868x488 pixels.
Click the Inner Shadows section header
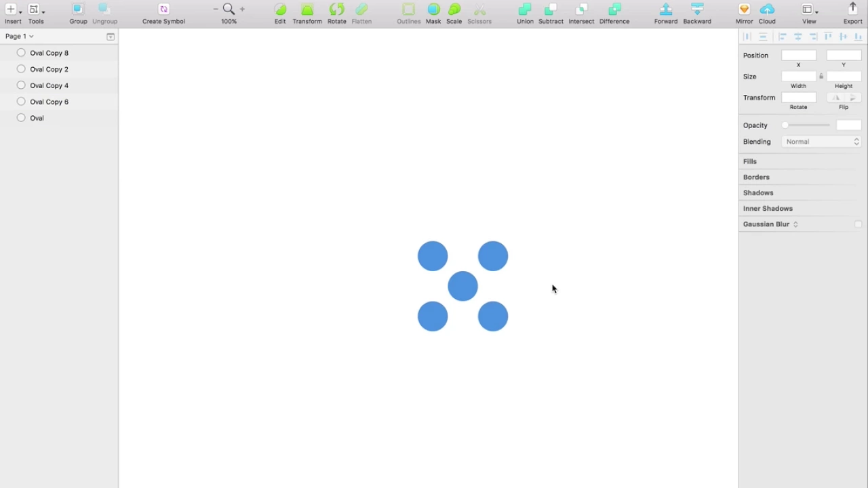768,208
